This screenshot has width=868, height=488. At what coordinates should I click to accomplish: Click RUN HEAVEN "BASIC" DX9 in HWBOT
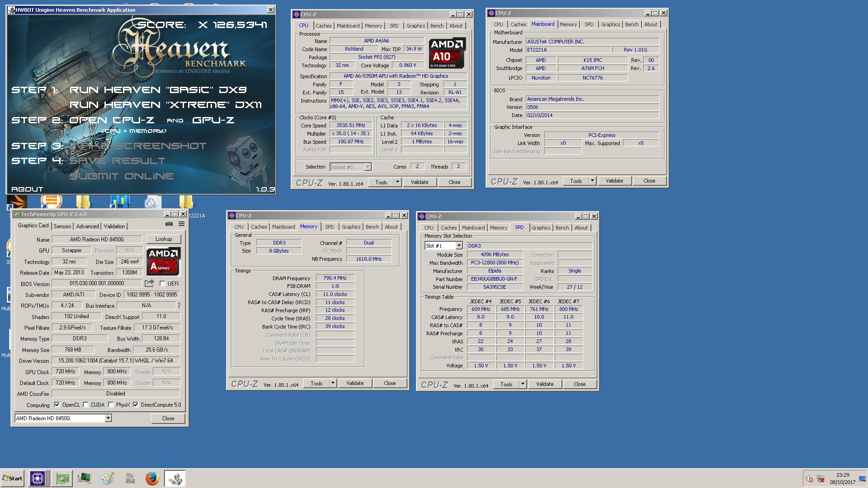(158, 90)
